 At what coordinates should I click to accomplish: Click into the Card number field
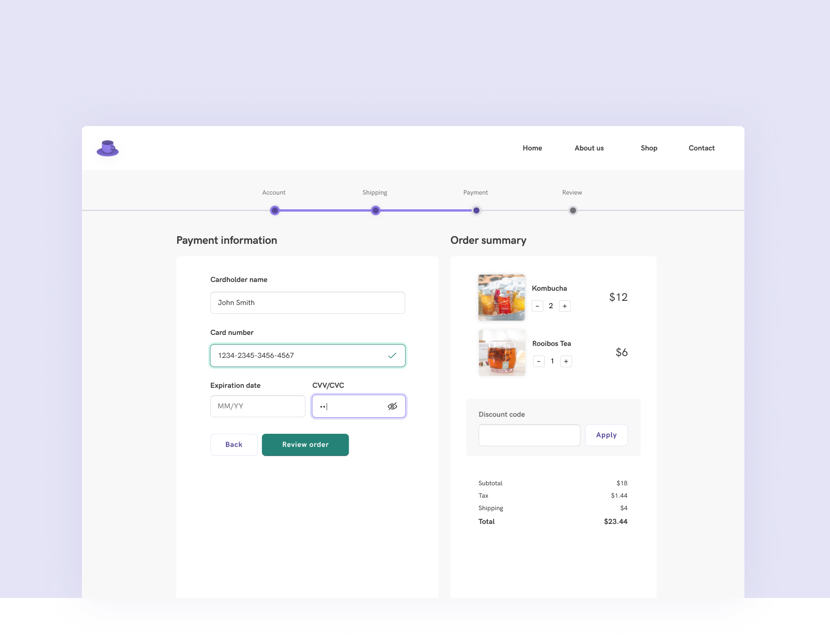308,356
